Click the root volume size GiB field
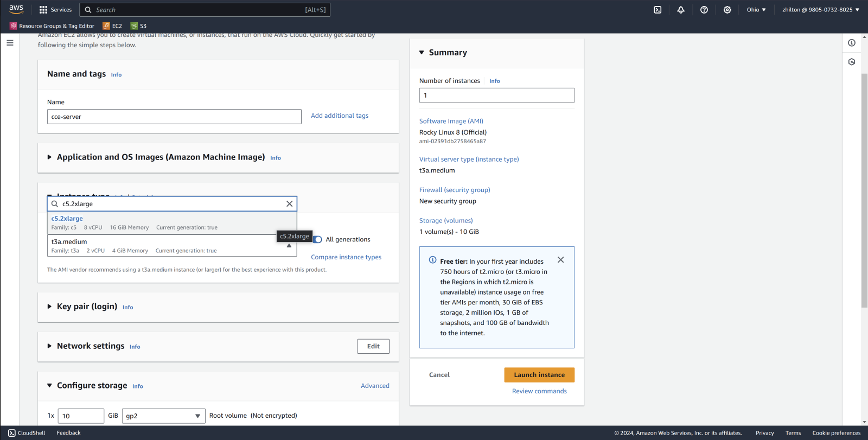 click(x=81, y=416)
